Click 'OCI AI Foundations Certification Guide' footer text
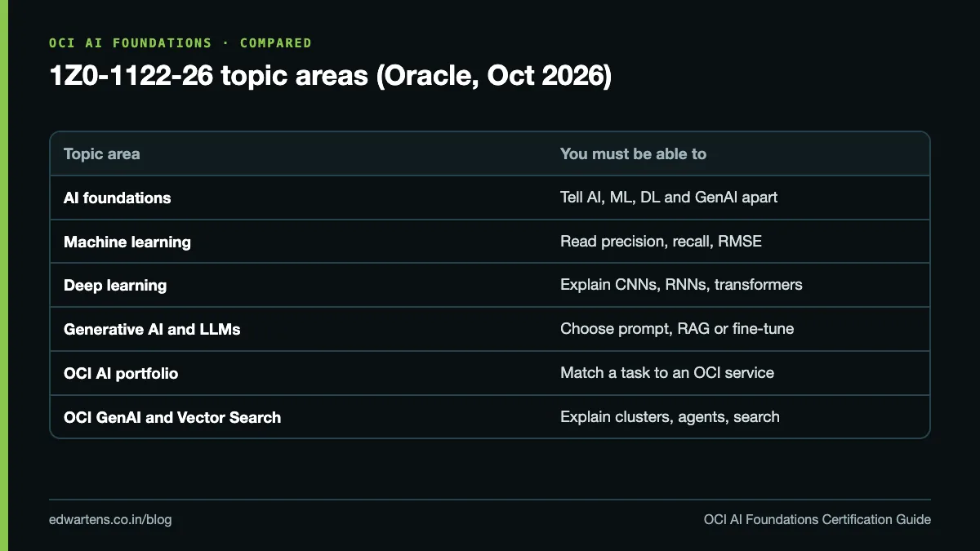This screenshot has height=551, width=980. pos(817,519)
